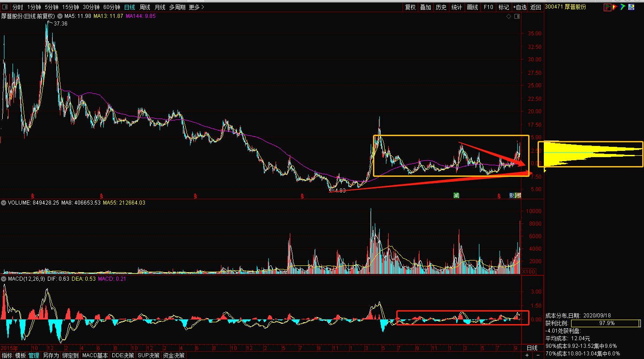Click the MACD(12,26,9) indicator label
The image size is (644, 359).
point(25,279)
